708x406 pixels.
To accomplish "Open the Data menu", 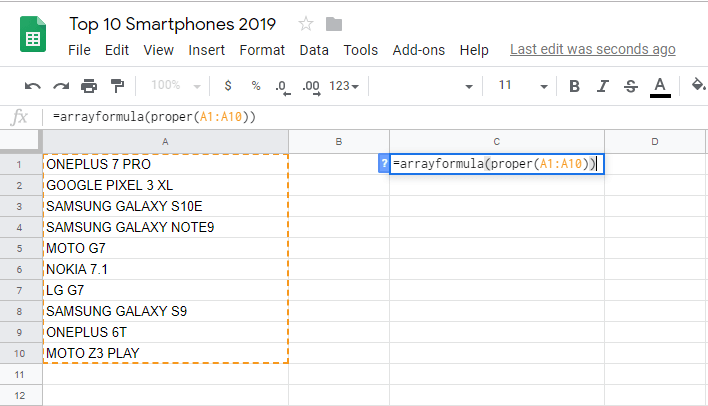I will pos(314,50).
